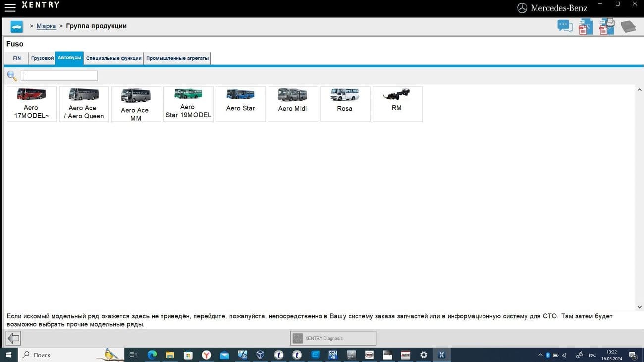644x362 pixels.
Task: Click the Bluetooth tray icon
Action: tap(548, 355)
